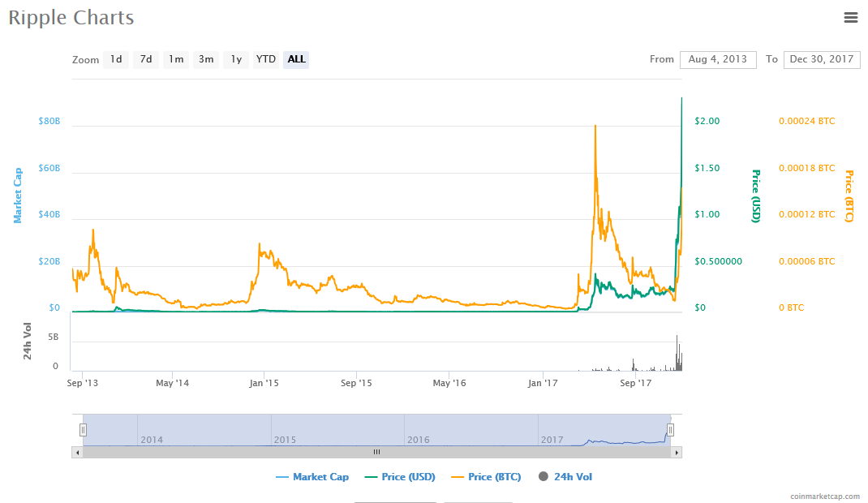Grab the left navigator range handle

[x=83, y=430]
